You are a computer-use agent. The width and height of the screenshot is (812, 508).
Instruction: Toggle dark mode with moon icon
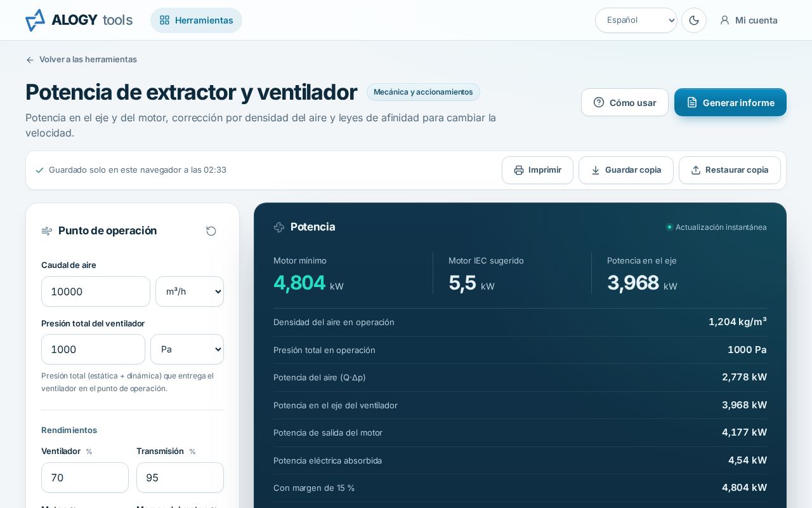tap(694, 20)
